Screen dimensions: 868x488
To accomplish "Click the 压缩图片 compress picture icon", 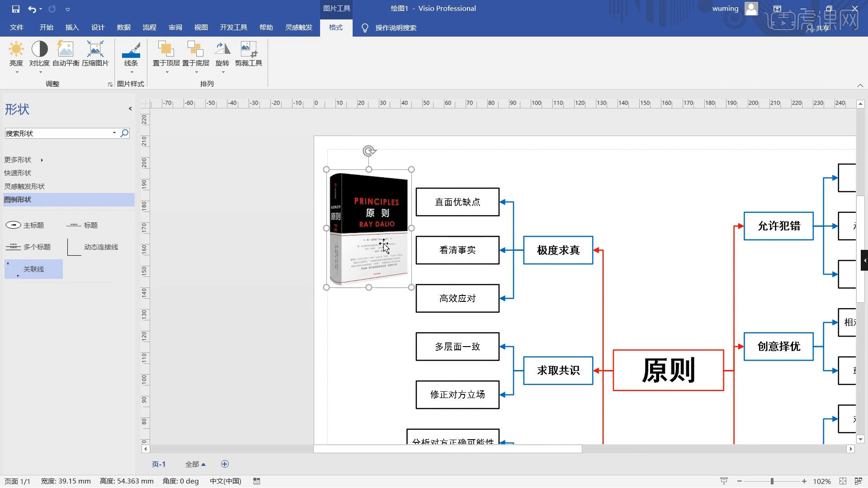I will pos(95,54).
